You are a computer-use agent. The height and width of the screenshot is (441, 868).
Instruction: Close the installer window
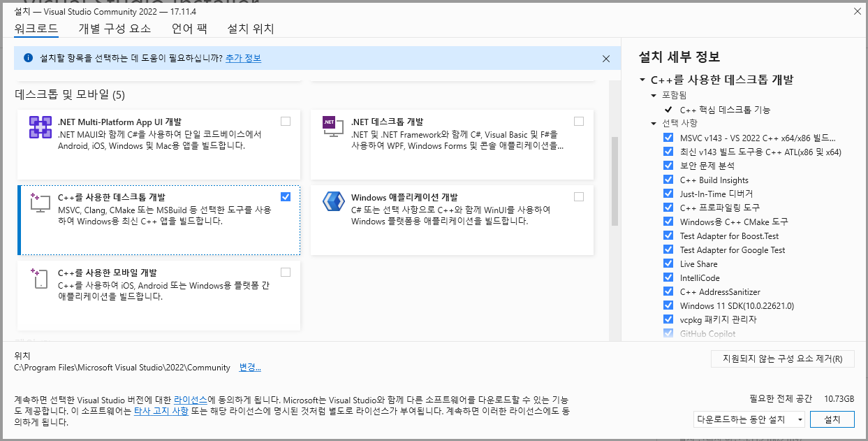point(857,11)
